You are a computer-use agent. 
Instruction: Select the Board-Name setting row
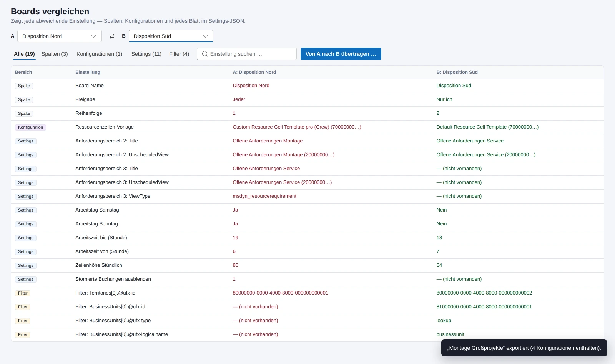click(x=307, y=86)
